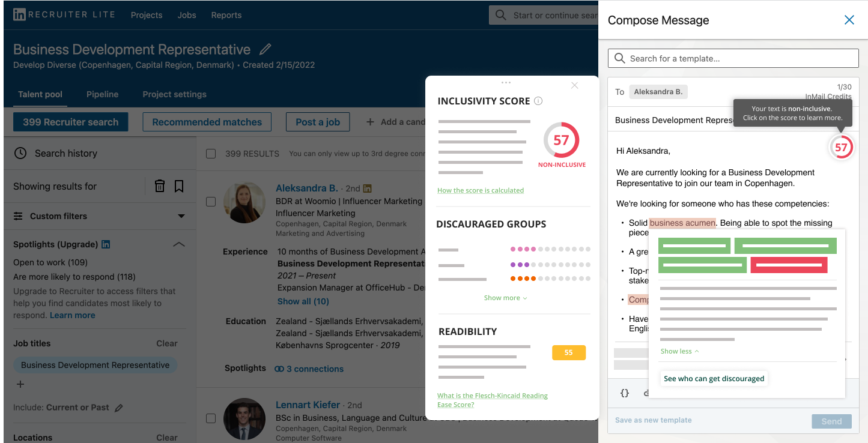Viewport: 868px width, 443px height.
Task: Click the Custom filters sliders icon
Action: (19, 216)
